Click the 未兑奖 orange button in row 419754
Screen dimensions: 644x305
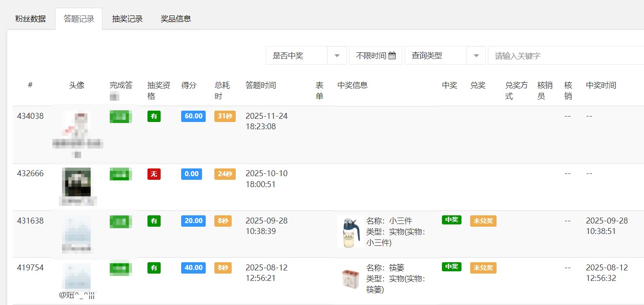coord(483,268)
